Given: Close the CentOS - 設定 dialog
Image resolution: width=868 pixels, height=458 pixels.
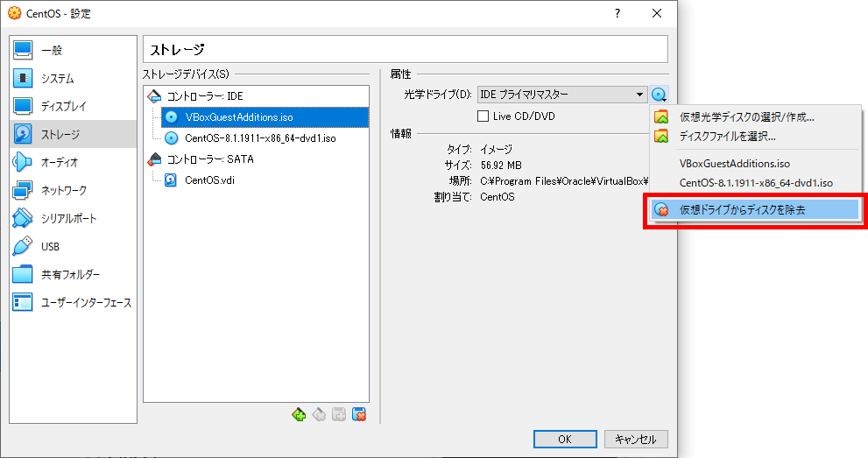Looking at the screenshot, I should (x=657, y=13).
